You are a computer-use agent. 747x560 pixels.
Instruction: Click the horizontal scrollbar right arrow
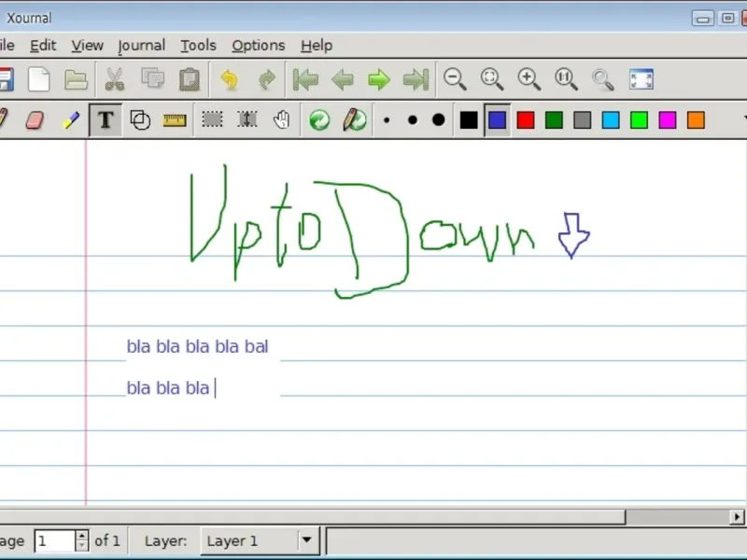pos(737,517)
